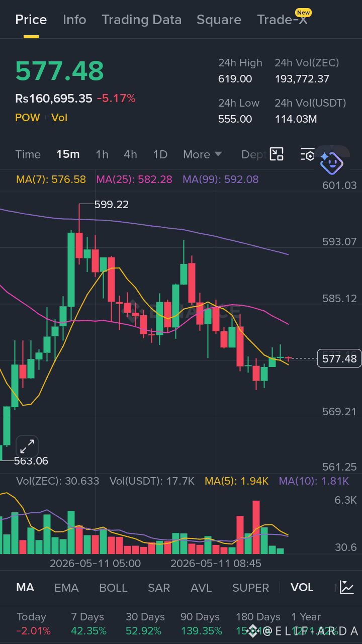Tap the MA(25): 582.28 label
This screenshot has height=644, width=362.
[x=134, y=179]
